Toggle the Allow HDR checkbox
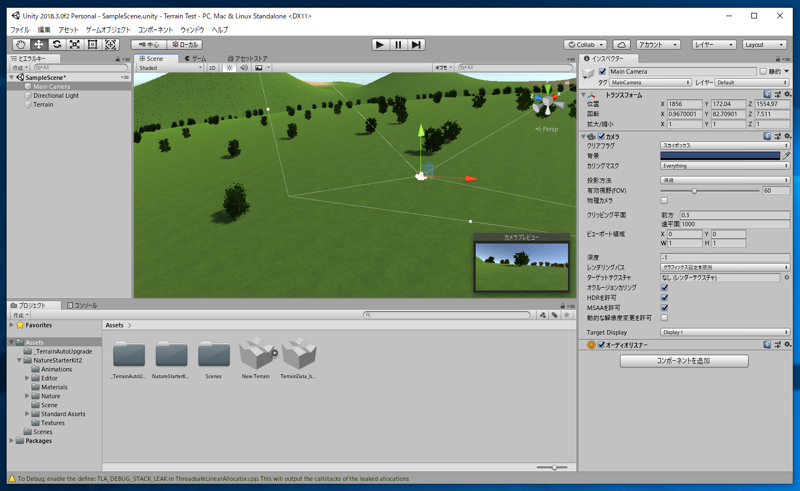This screenshot has height=491, width=800. tap(664, 298)
